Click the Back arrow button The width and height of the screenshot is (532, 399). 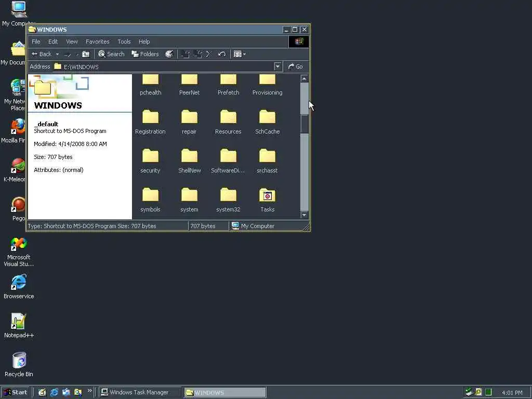[41, 54]
